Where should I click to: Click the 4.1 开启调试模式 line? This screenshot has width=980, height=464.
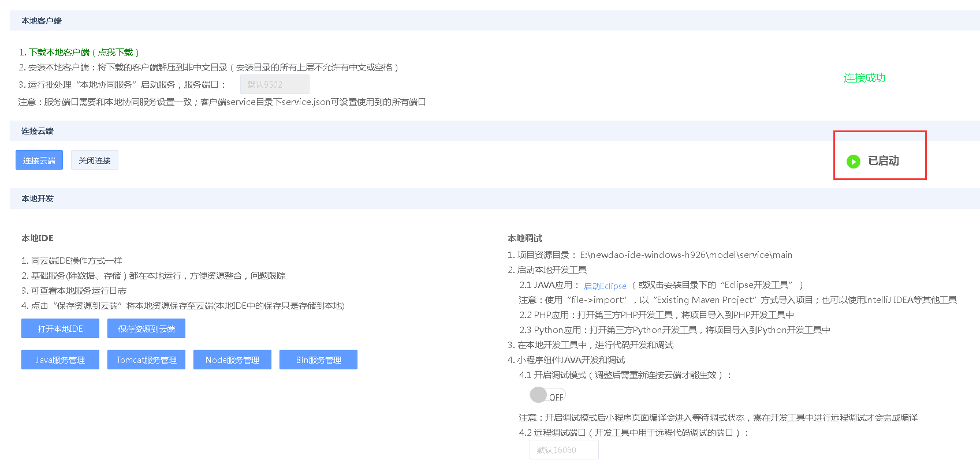click(x=625, y=375)
